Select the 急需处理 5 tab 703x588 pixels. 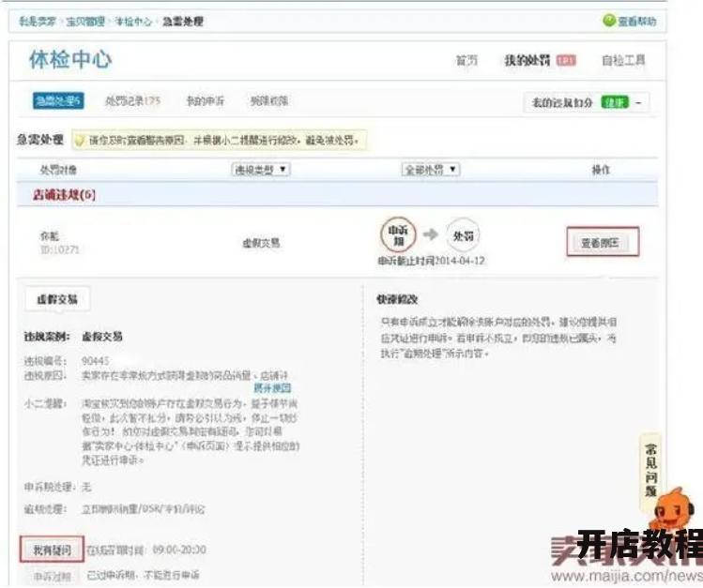58,100
